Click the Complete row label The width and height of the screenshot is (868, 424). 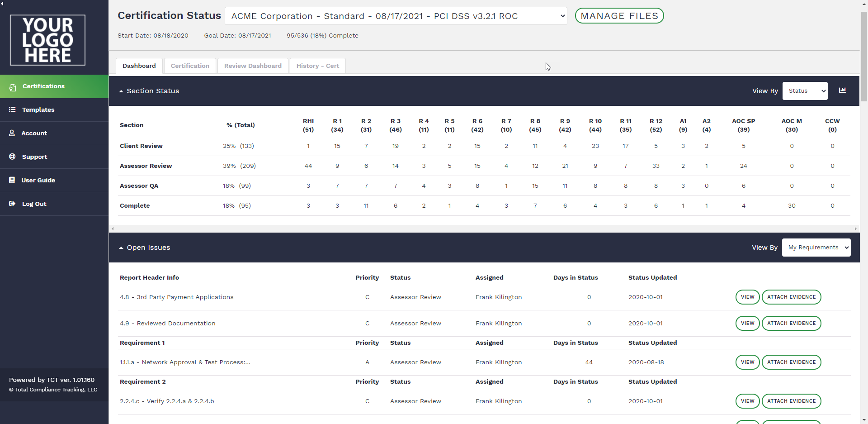pos(135,206)
